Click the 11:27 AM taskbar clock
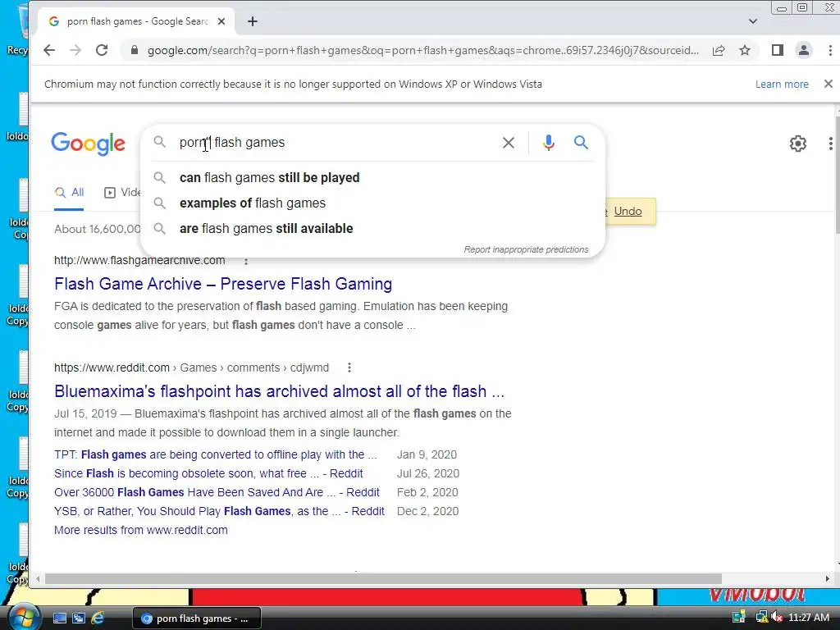This screenshot has width=840, height=630. pyautogui.click(x=809, y=618)
